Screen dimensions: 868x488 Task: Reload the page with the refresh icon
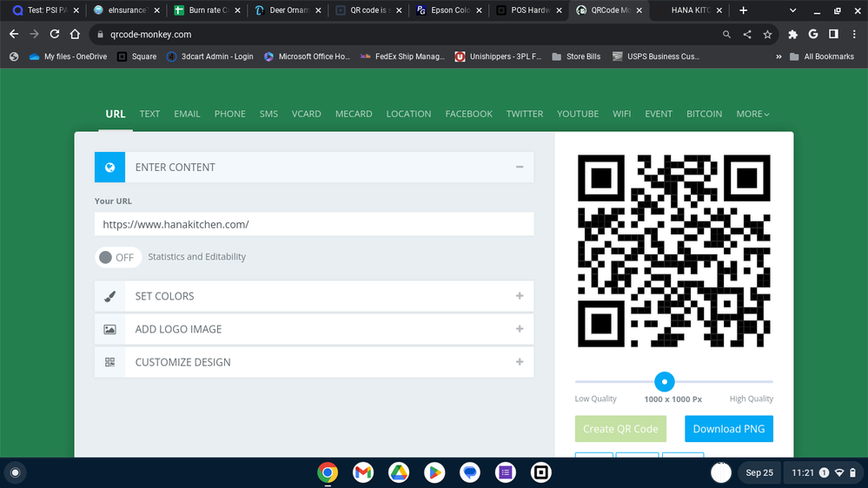tap(54, 35)
